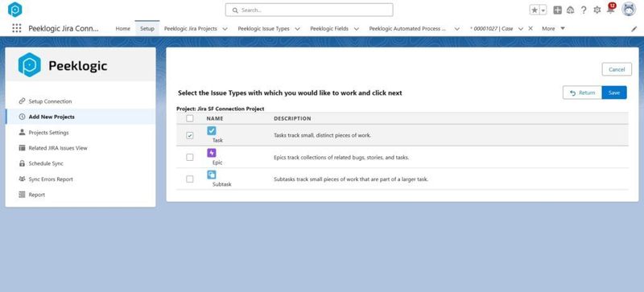
Task: Expand the Peeklogic Issue Types tab dropdown
Action: (297, 29)
